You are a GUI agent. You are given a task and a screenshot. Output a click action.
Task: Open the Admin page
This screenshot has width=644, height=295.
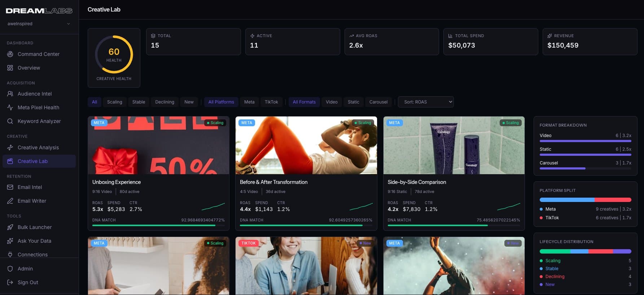(x=25, y=269)
